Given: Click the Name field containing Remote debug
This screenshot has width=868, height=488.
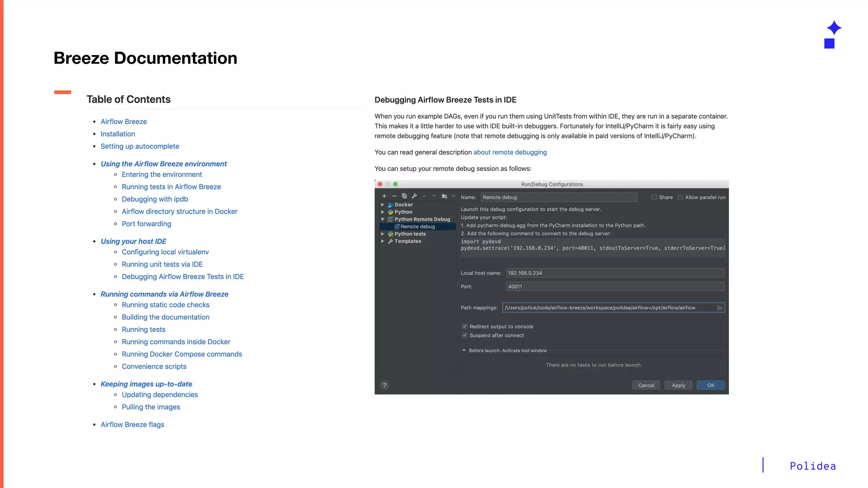Looking at the screenshot, I should tap(559, 197).
